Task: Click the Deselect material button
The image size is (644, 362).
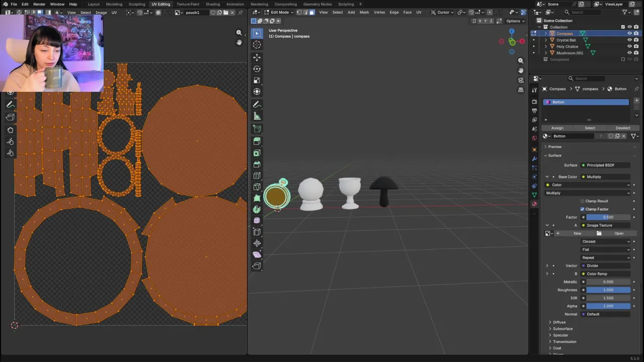Action: point(622,128)
